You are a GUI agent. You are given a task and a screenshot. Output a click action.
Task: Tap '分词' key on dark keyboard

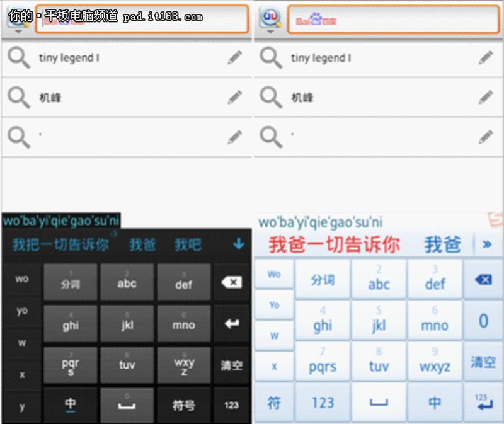(x=71, y=282)
